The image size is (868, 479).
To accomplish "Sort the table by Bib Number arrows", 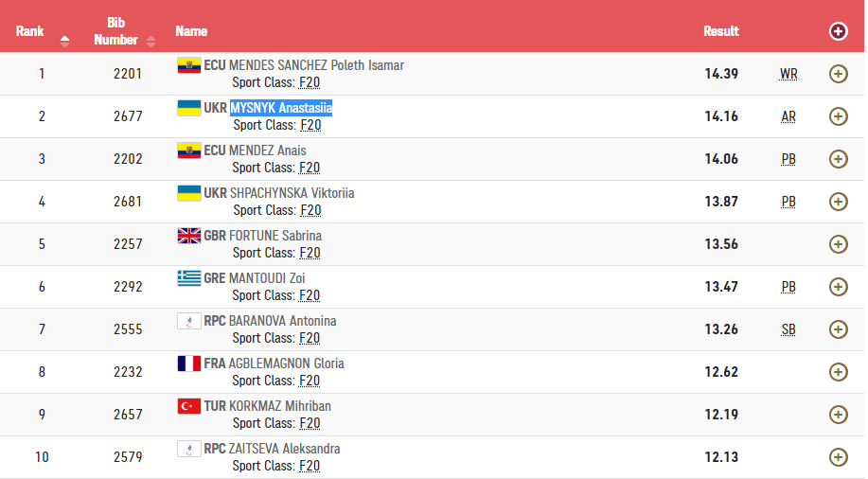I will click(x=151, y=40).
